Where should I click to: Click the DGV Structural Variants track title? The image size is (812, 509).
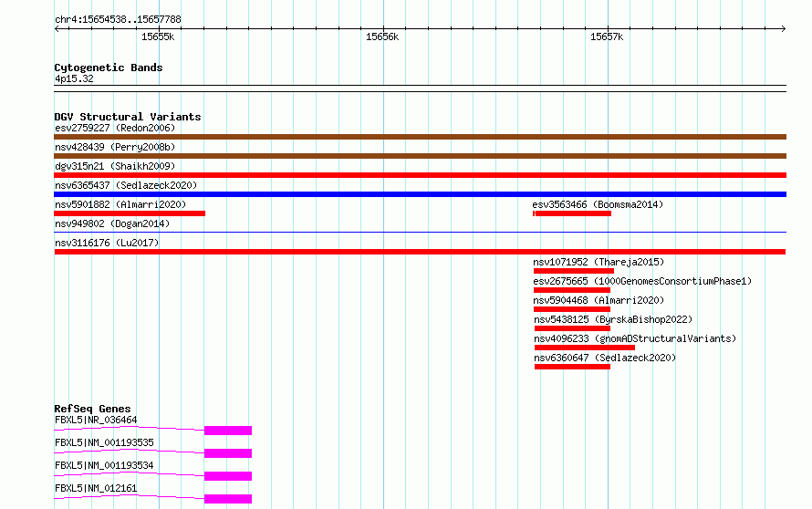(x=128, y=117)
